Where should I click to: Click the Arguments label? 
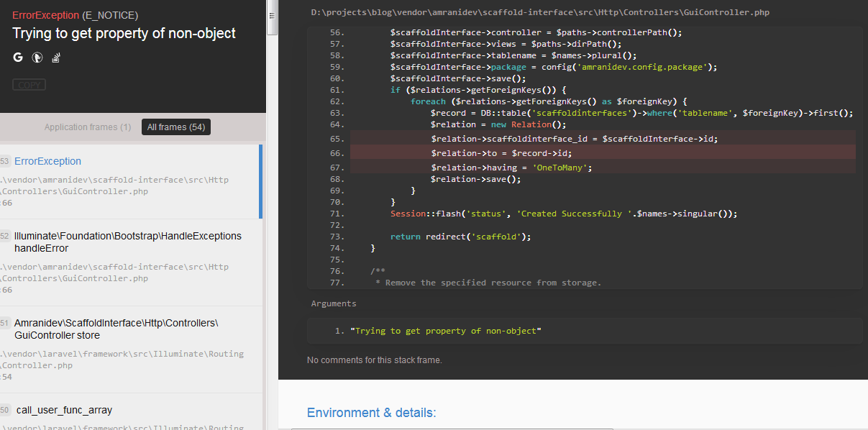tap(334, 303)
